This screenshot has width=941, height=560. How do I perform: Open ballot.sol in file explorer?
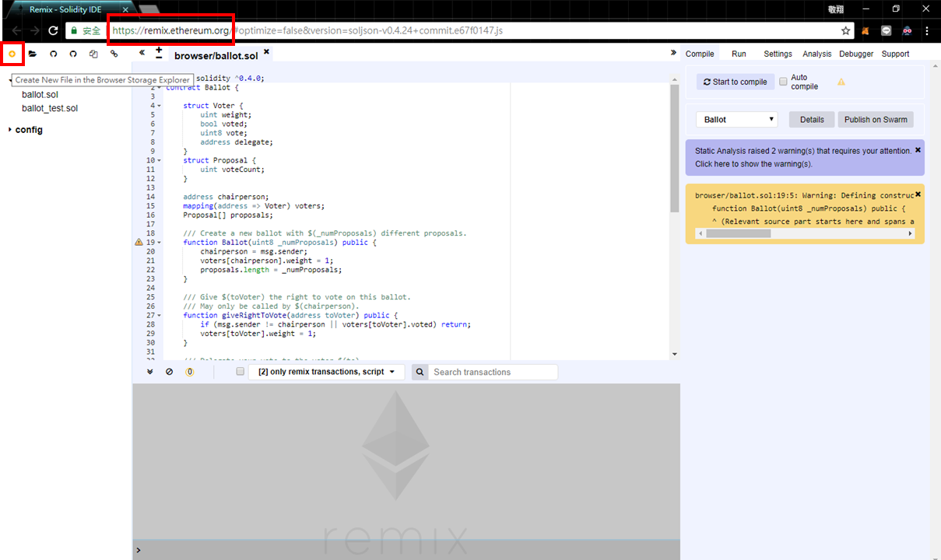(x=40, y=95)
